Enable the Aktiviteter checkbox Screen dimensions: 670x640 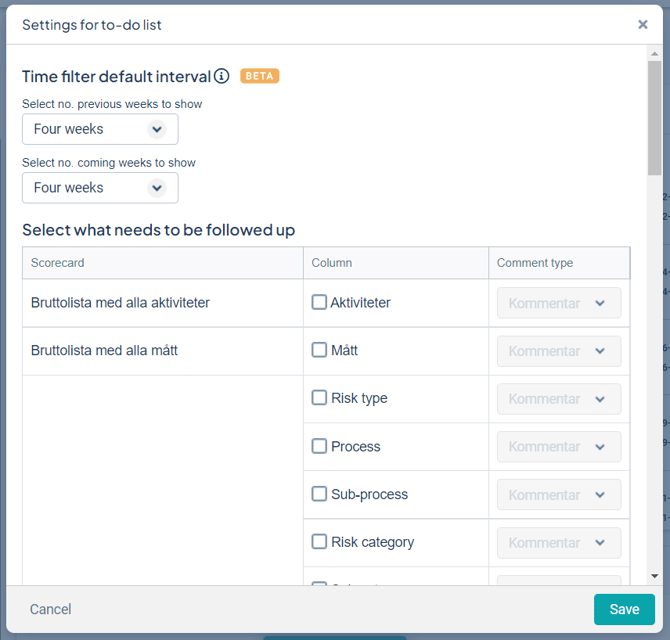tap(319, 302)
